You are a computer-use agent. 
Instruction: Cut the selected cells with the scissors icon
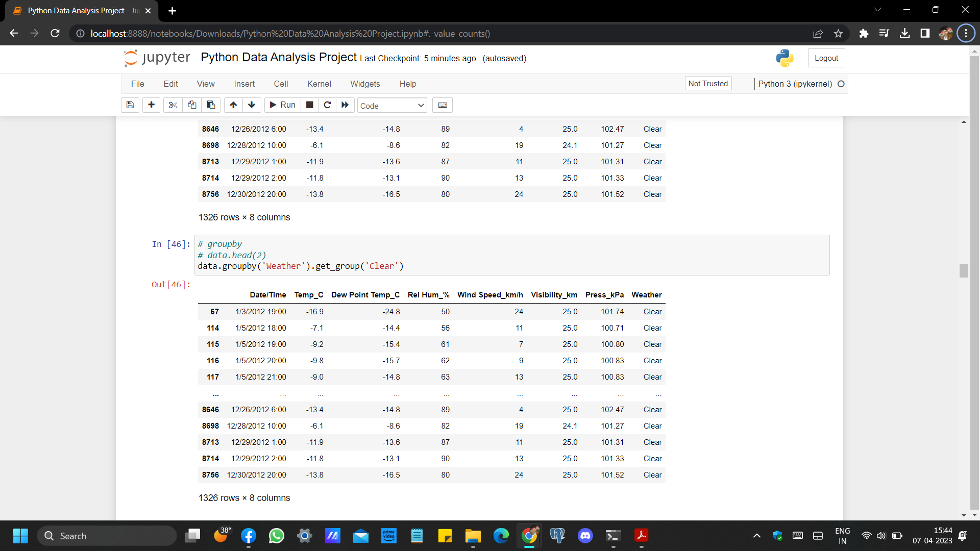173,105
